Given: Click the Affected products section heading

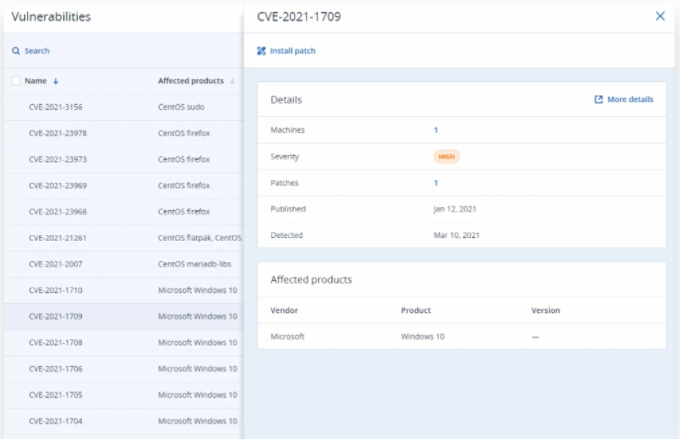Looking at the screenshot, I should 311,280.
